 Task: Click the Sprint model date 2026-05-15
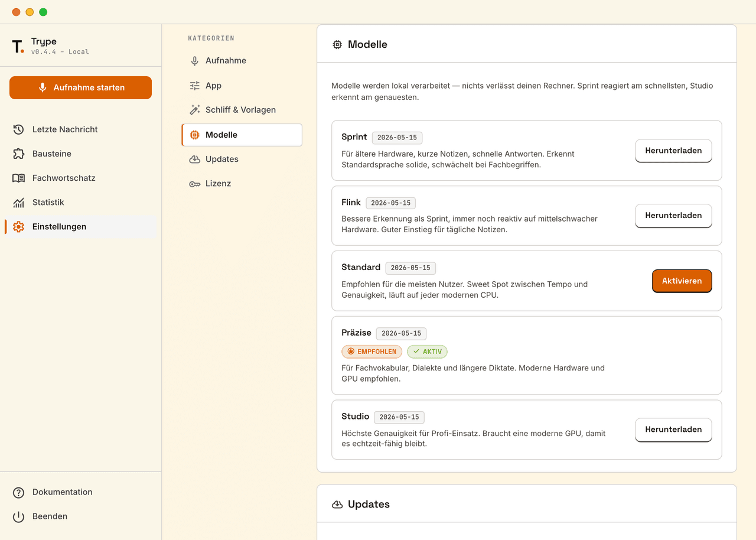pos(397,138)
